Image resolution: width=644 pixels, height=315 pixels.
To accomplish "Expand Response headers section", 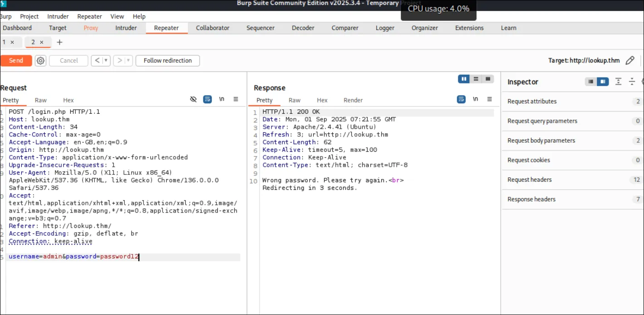I will [573, 199].
